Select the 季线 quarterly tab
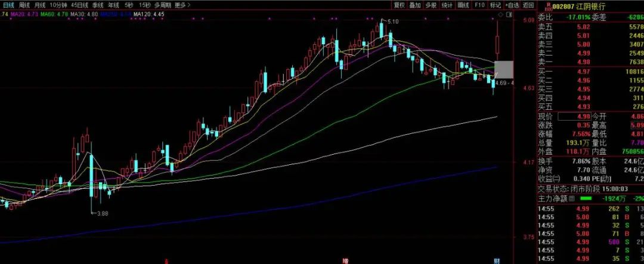Screen dimensions: 644x264 [98, 5]
